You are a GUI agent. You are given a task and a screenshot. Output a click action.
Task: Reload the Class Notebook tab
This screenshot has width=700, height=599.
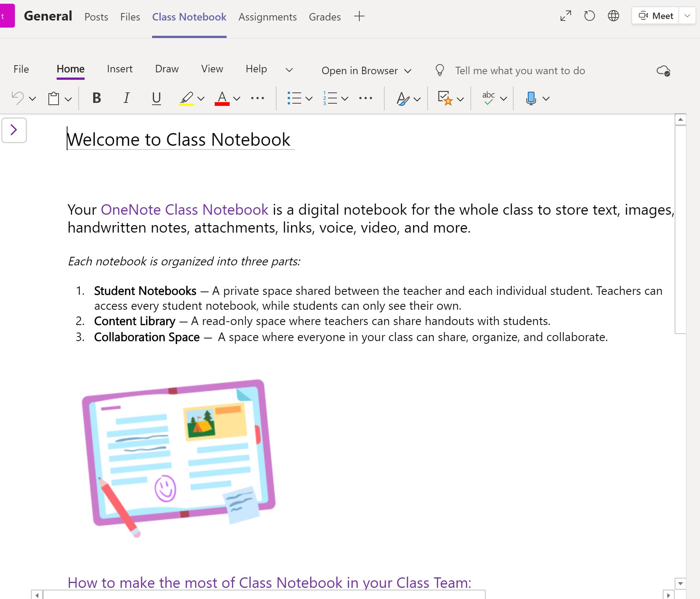589,16
